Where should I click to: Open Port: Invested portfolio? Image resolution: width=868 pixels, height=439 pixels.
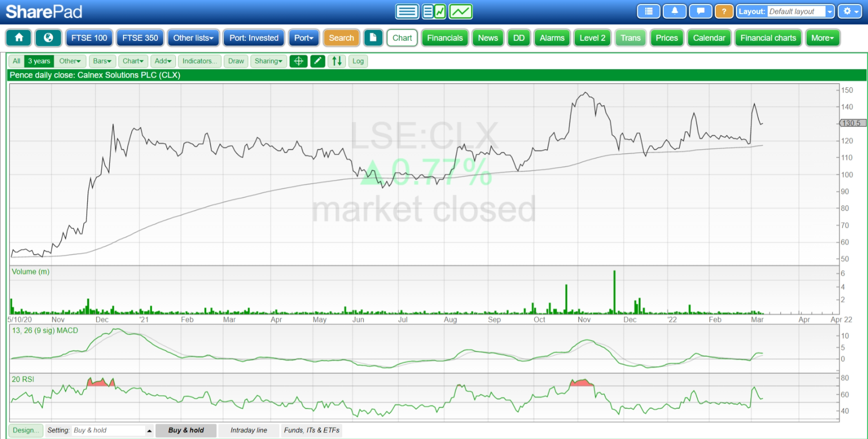point(254,38)
